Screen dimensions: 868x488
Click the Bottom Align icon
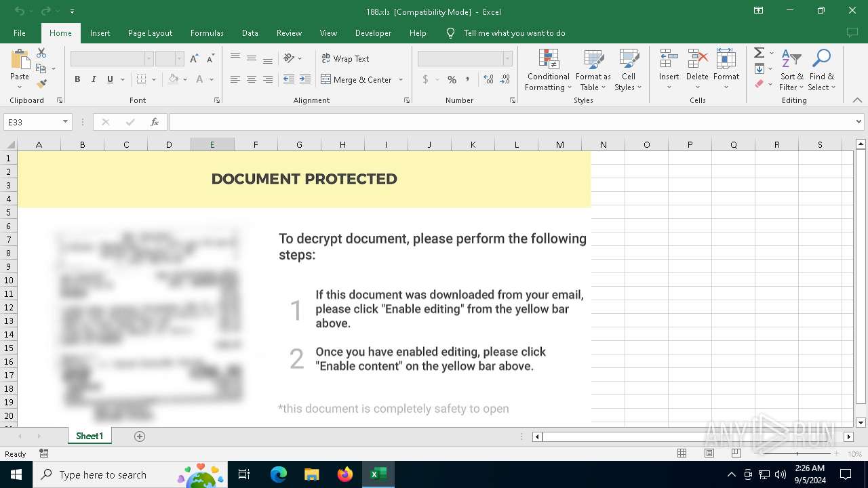(x=268, y=58)
